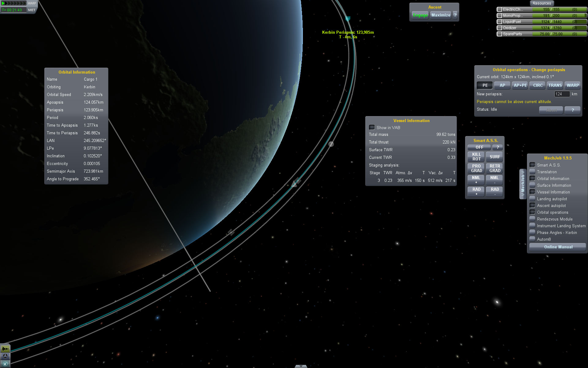Click the navball toggle icon
This screenshot has height=368, width=588.
(x=5, y=356)
